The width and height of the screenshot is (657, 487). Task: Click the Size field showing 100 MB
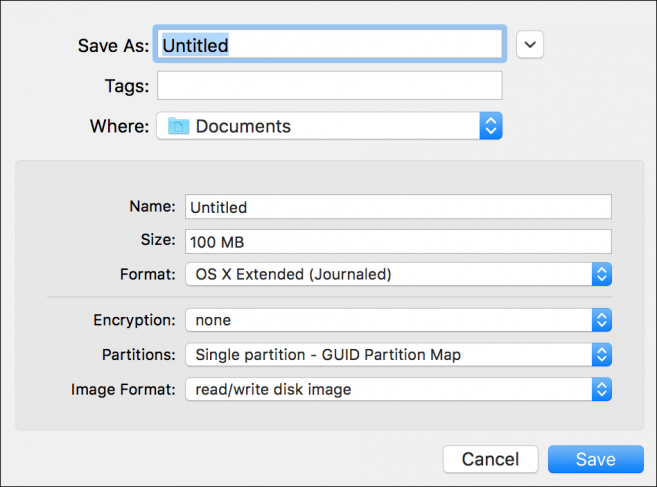tap(398, 241)
